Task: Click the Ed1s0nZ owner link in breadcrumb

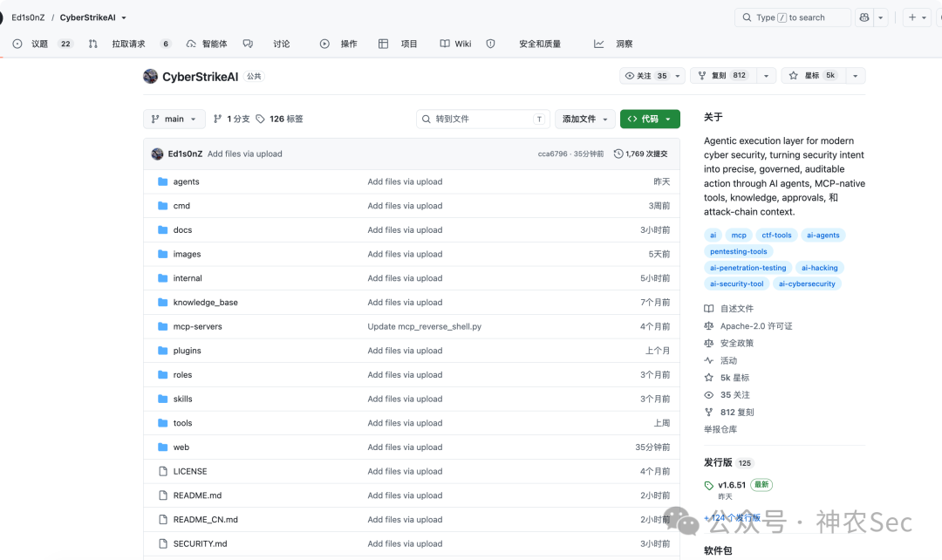Action: (x=28, y=17)
